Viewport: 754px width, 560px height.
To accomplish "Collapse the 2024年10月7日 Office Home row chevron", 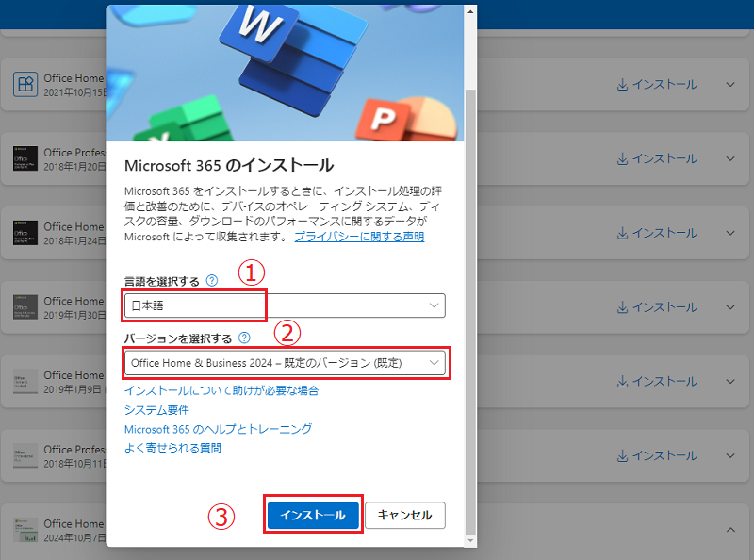I will (730, 530).
